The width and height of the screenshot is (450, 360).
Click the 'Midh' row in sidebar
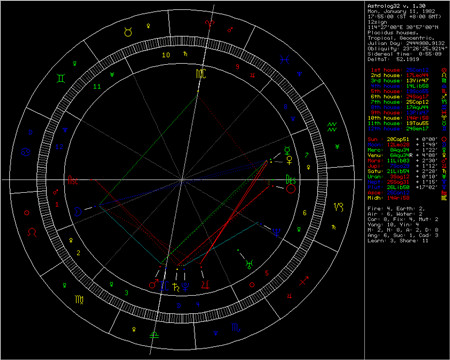(389, 198)
